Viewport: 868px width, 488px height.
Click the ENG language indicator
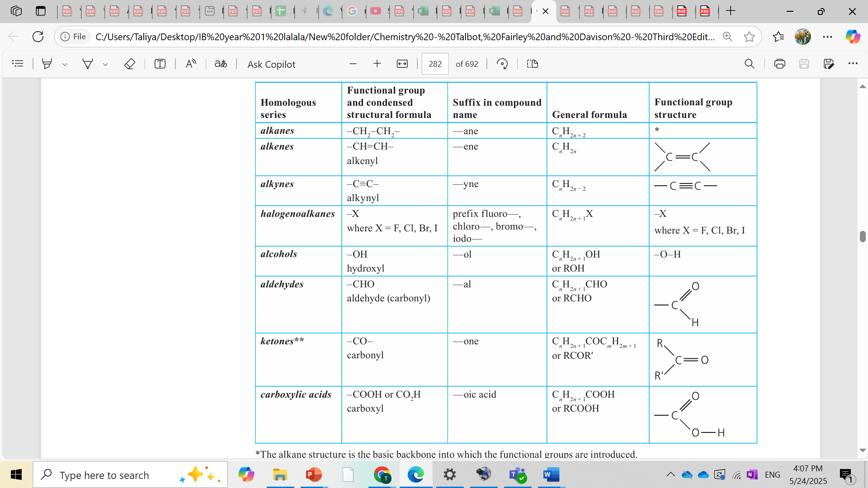[x=773, y=474]
